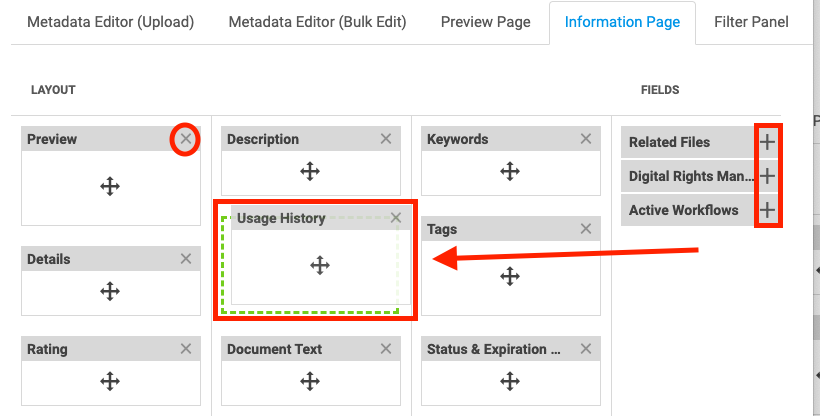Remove the Document Text block
Screen dimensions: 820x416
pos(386,348)
